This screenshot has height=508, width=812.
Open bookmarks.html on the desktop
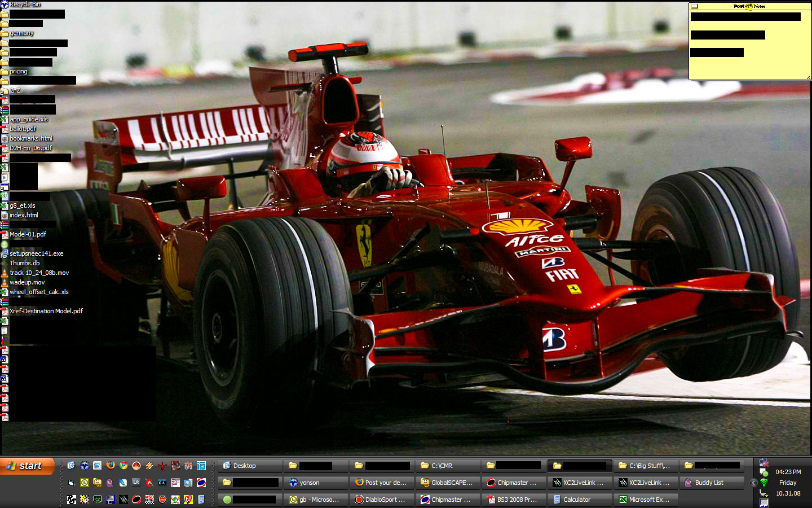[x=27, y=139]
